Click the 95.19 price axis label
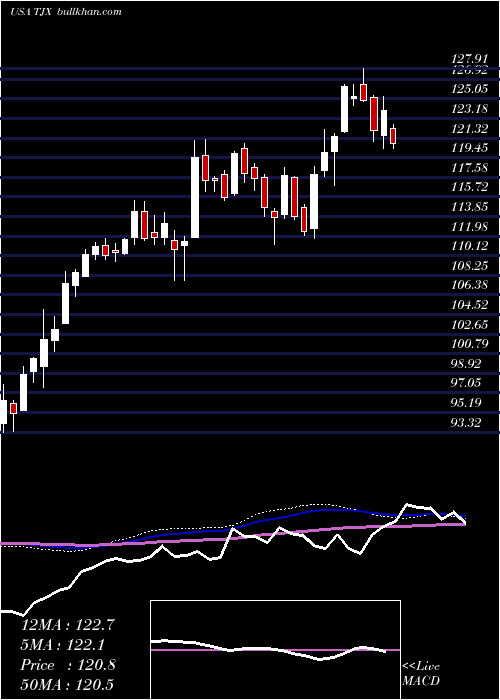 [465, 404]
